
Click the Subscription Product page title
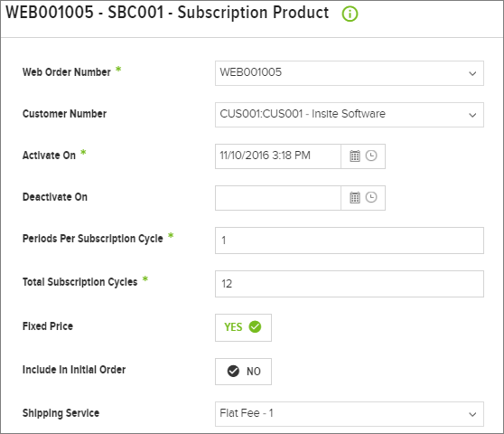pos(167,14)
